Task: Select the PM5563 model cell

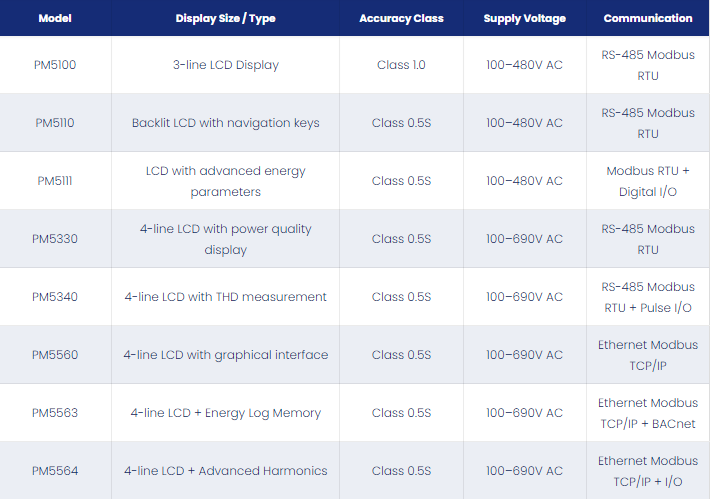Action: [55, 413]
